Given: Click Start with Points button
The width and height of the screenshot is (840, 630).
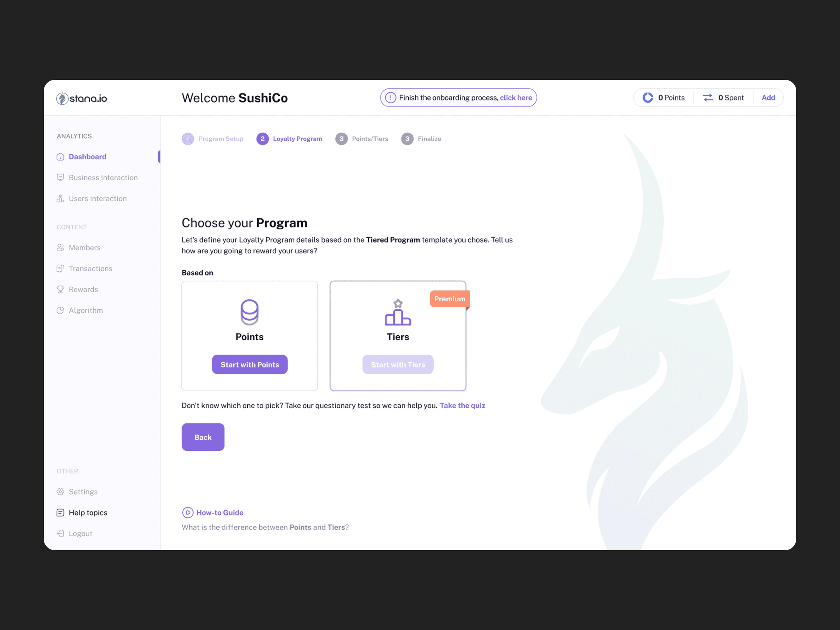Looking at the screenshot, I should click(250, 365).
